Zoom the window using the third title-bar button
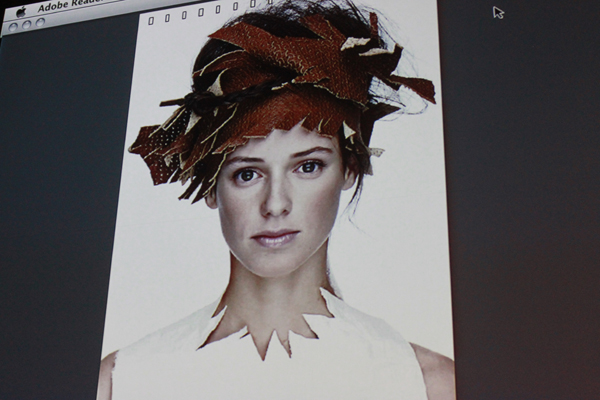Image resolution: width=600 pixels, height=400 pixels. (x=40, y=23)
